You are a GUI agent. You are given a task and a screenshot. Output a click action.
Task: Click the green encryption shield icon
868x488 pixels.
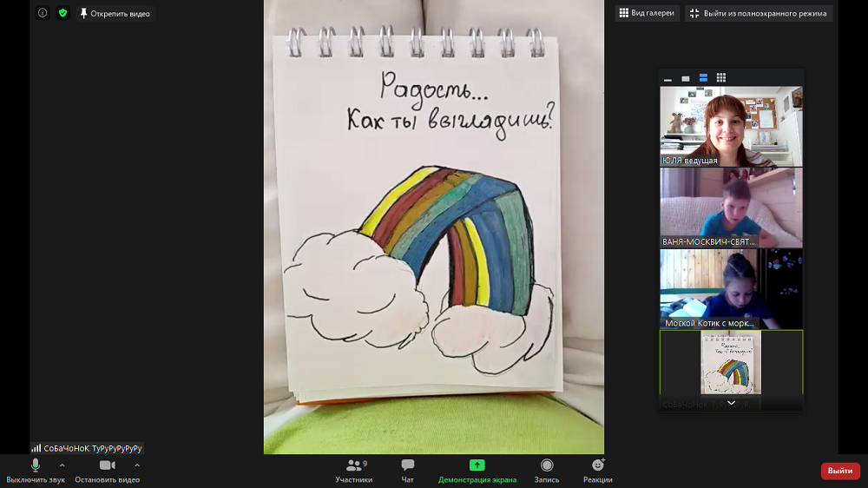coord(62,13)
